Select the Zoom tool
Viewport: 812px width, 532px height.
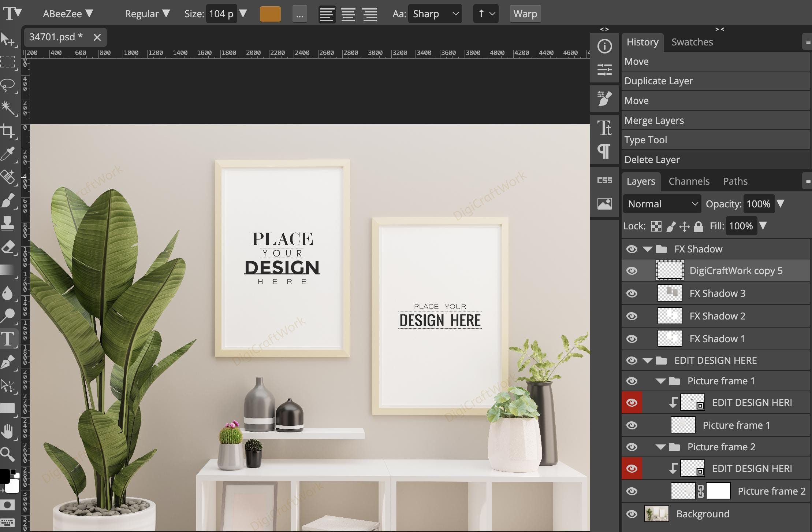pos(8,454)
